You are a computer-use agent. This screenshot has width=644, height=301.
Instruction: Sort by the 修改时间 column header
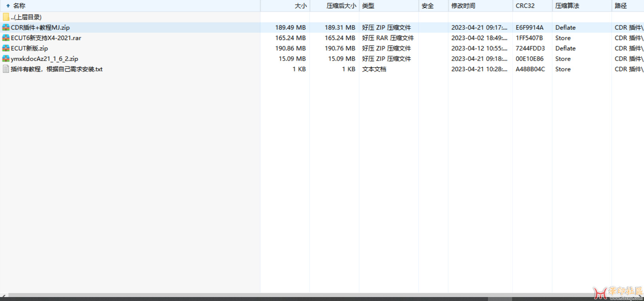coord(480,6)
